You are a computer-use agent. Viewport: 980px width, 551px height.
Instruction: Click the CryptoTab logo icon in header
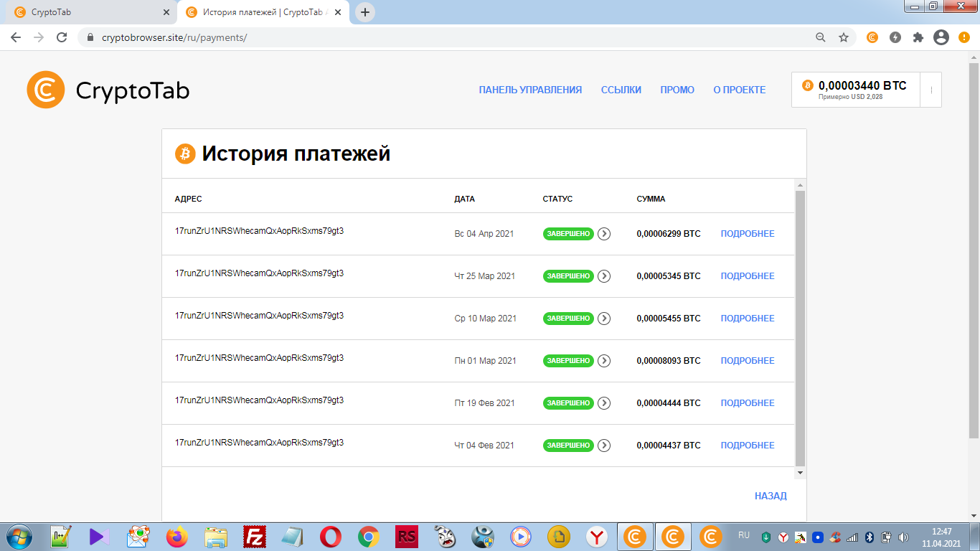(46, 90)
